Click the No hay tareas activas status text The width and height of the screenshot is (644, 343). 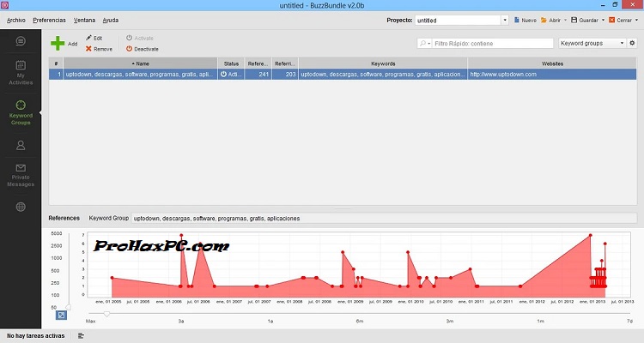tap(36, 335)
